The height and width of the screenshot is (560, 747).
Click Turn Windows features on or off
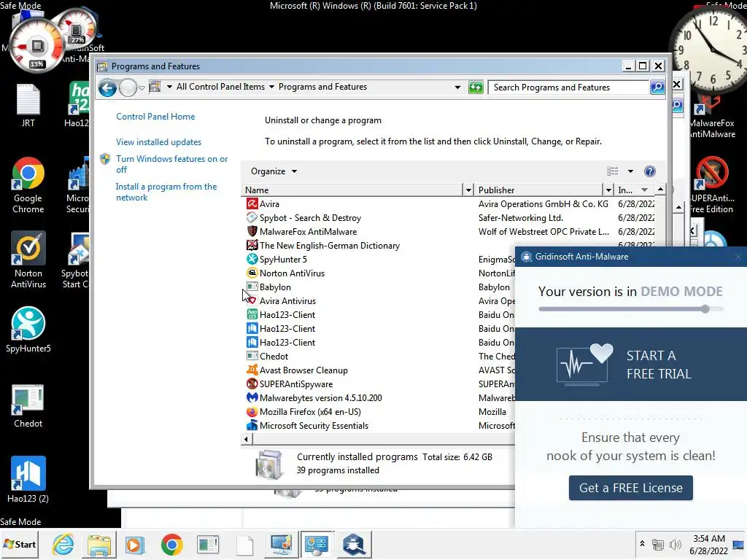tap(172, 164)
